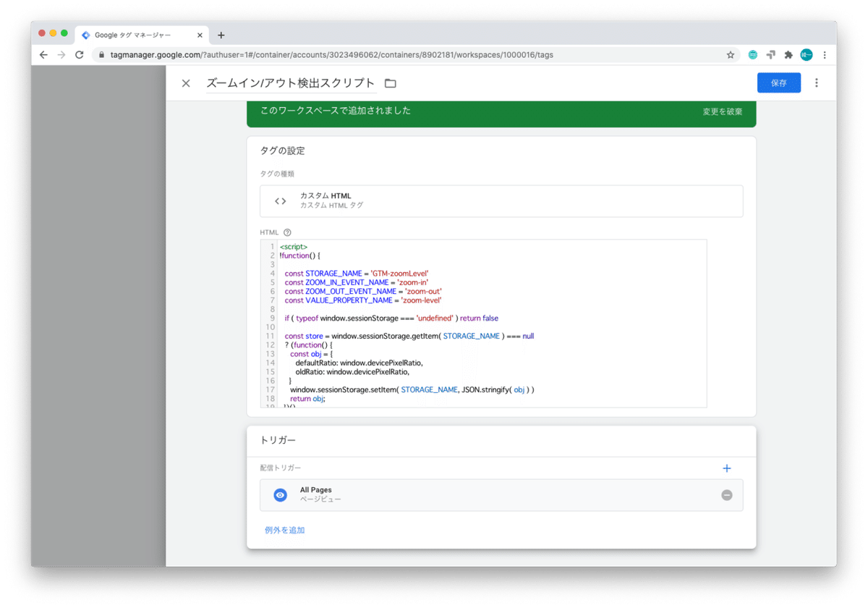The image size is (868, 608).
Task: Click code line ZOOM_IN_EVENT_NAME = 'zoom-in'
Action: 357,282
